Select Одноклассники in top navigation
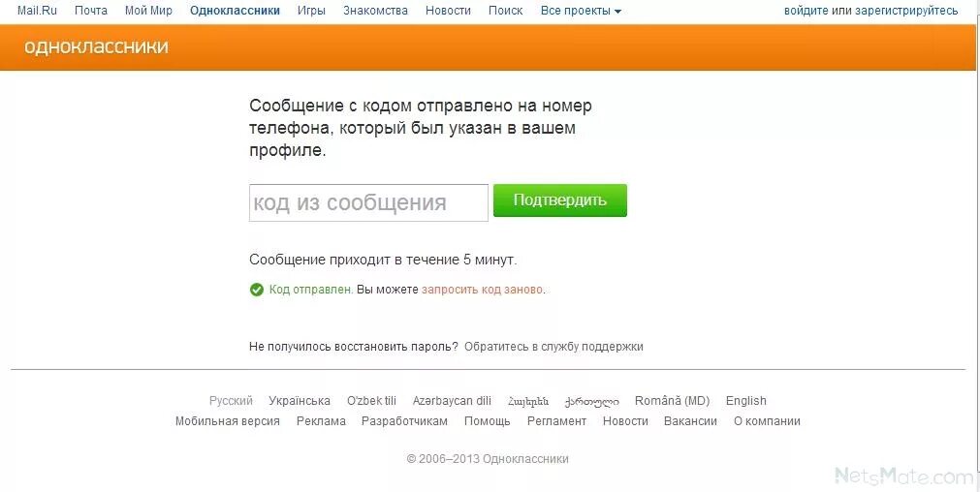The height and width of the screenshot is (492, 980). (x=235, y=11)
